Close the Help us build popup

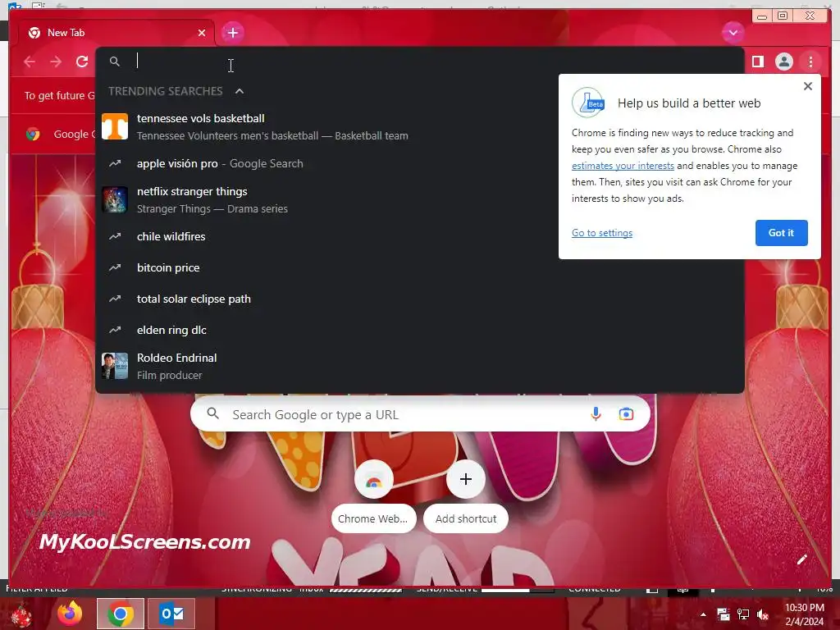[x=808, y=86]
